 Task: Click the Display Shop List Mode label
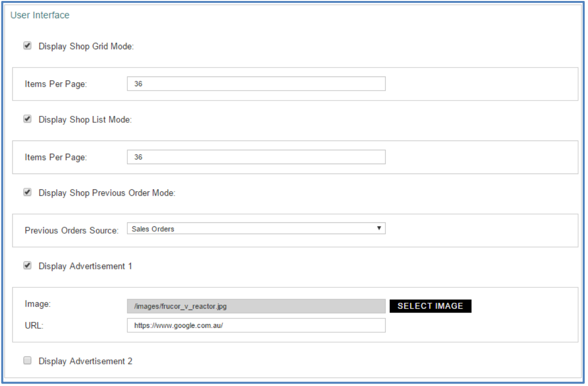tap(85, 120)
